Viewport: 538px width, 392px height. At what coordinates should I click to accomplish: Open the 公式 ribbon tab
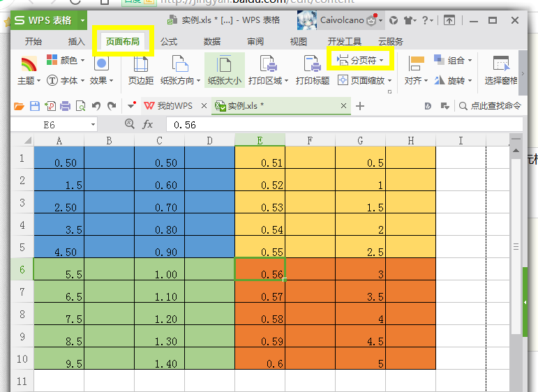[x=168, y=41]
